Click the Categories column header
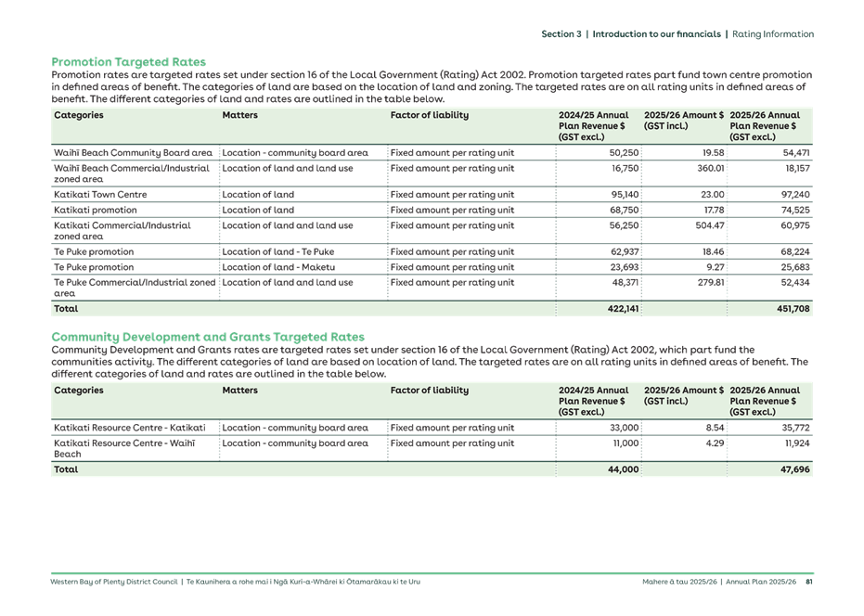864x616 pixels. (79, 115)
